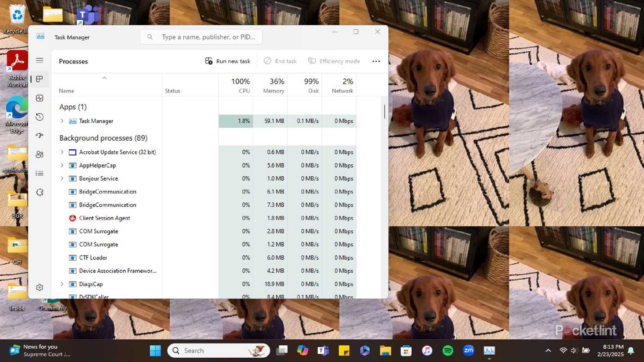Screen dimensions: 644x362
Task: Open Startup apps in Task Manager
Action: (39, 136)
